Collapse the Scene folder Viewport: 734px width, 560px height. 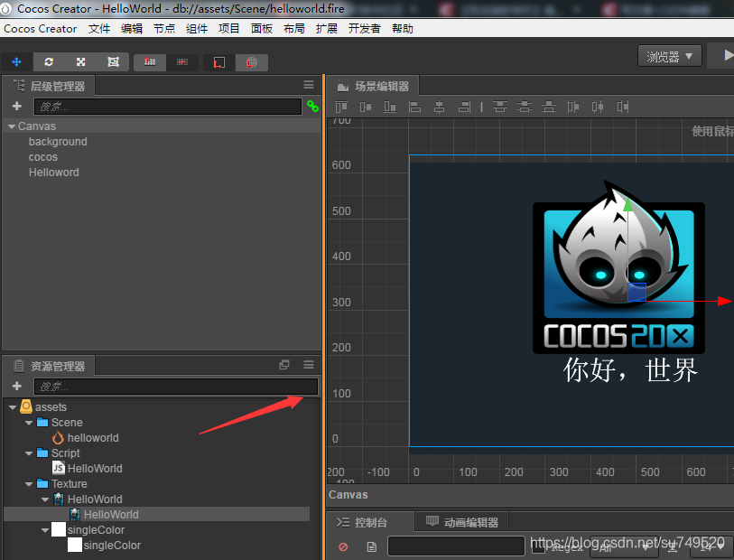(x=29, y=423)
